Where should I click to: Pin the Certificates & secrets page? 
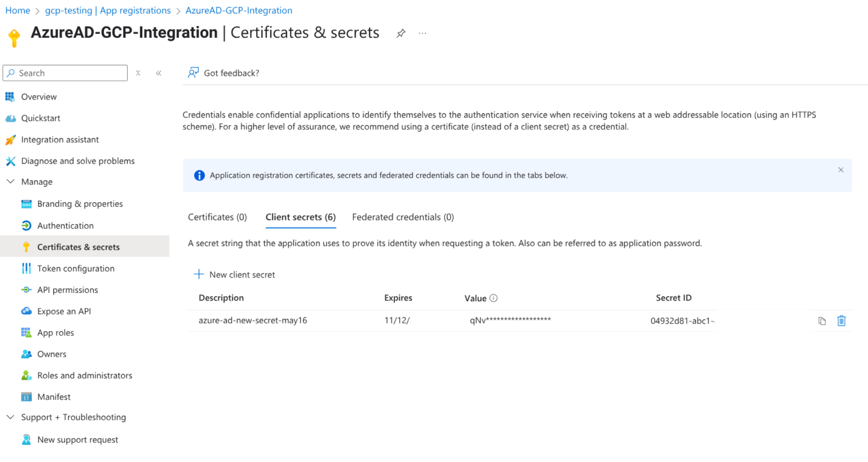[x=401, y=33]
